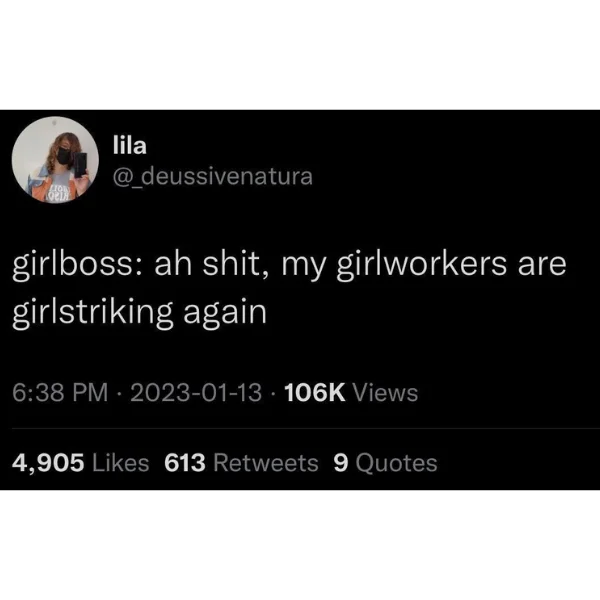This screenshot has width=600, height=600.
Task: Open the 9 quote count
Action: pos(341,463)
